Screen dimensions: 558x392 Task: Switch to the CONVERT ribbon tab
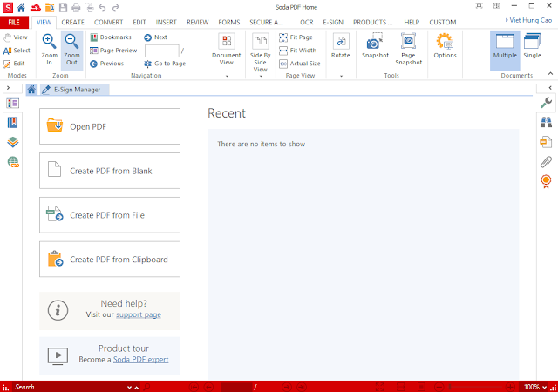pyautogui.click(x=108, y=22)
